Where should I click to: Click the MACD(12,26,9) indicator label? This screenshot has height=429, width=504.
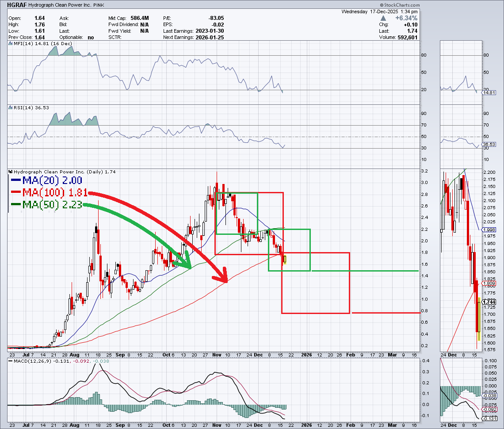coord(61,361)
